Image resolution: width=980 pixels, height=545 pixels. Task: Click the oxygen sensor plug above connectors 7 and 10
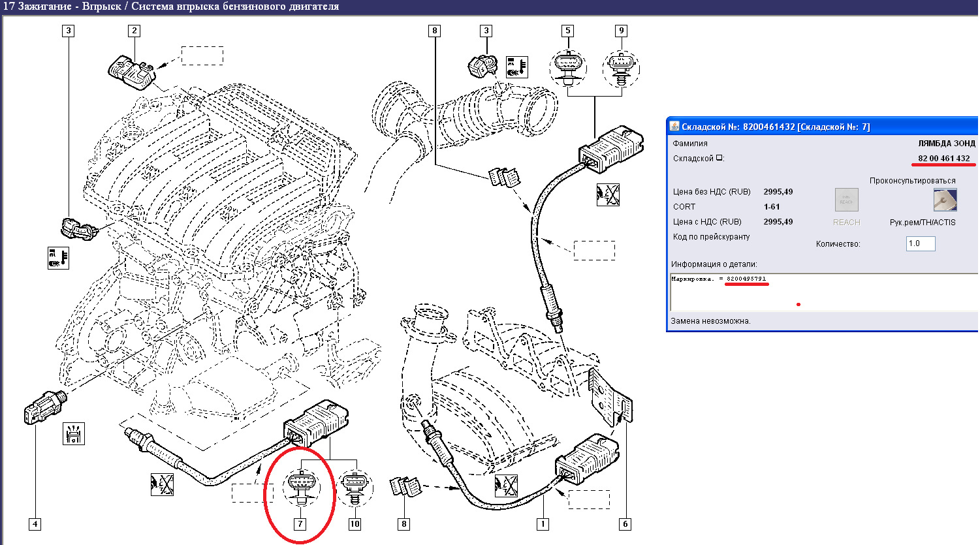pyautogui.click(x=316, y=424)
